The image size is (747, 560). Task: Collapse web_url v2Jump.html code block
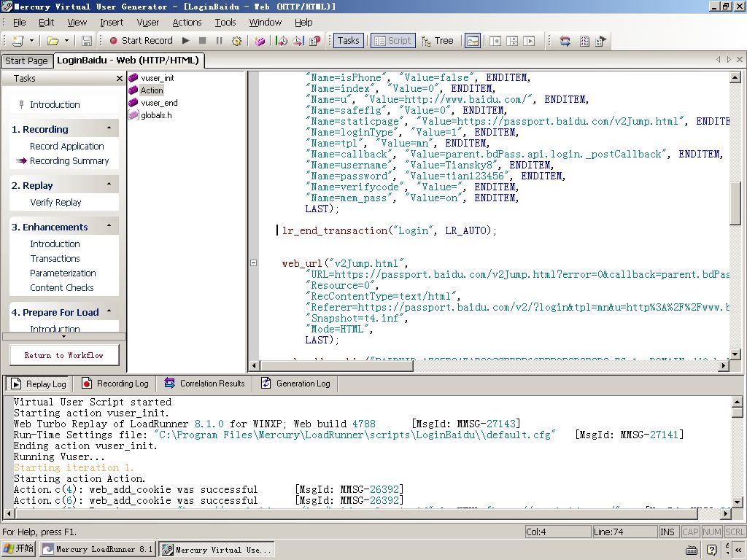254,263
